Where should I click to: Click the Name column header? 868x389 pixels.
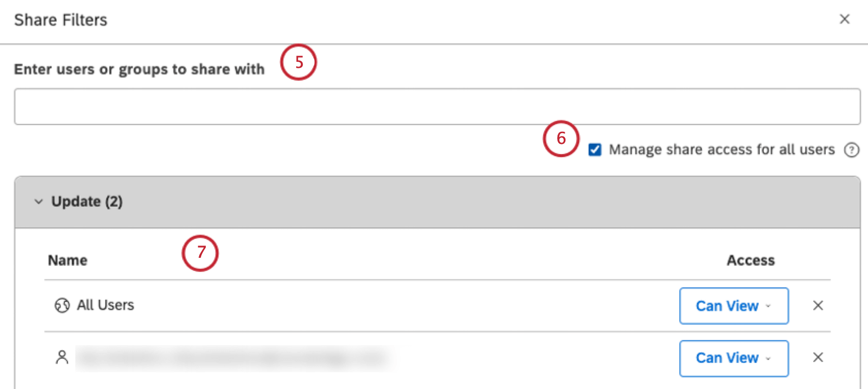click(x=67, y=260)
